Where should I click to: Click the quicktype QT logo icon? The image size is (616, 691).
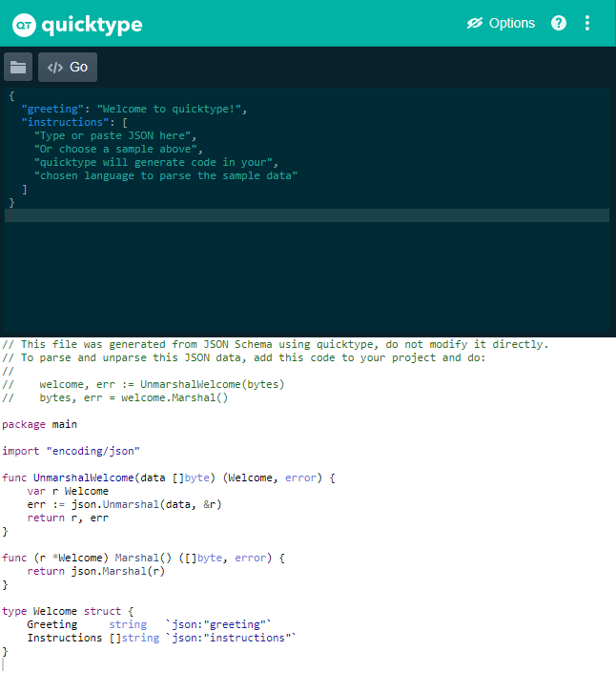(24, 25)
